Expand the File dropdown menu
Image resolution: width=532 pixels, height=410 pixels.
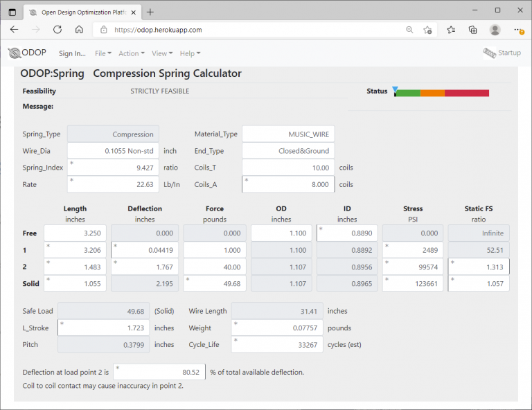(x=103, y=53)
